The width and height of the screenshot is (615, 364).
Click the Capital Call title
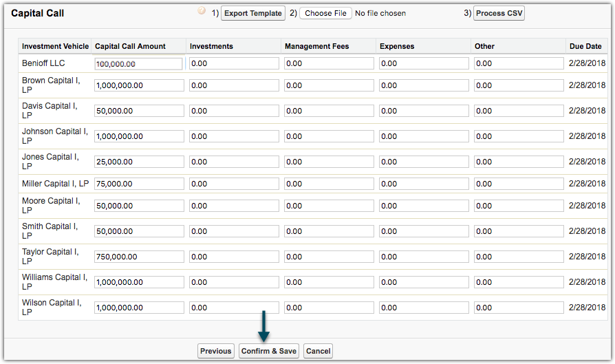(37, 13)
